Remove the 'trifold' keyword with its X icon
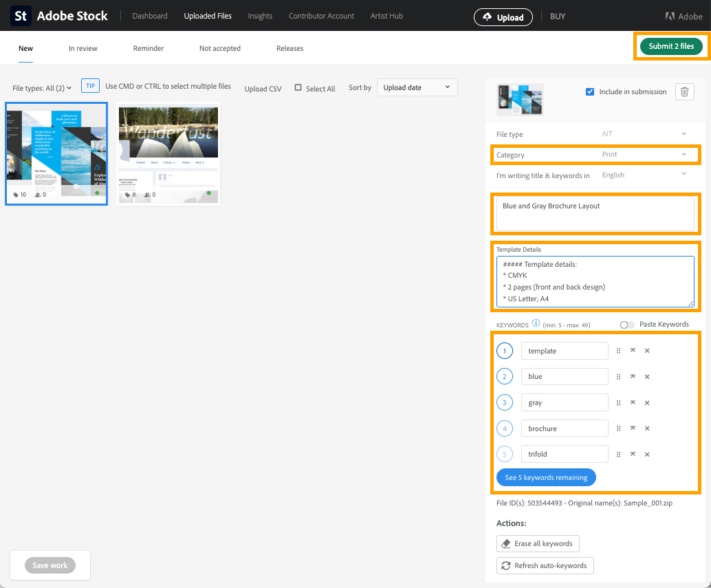Viewport: 711px width, 588px height. tap(647, 455)
